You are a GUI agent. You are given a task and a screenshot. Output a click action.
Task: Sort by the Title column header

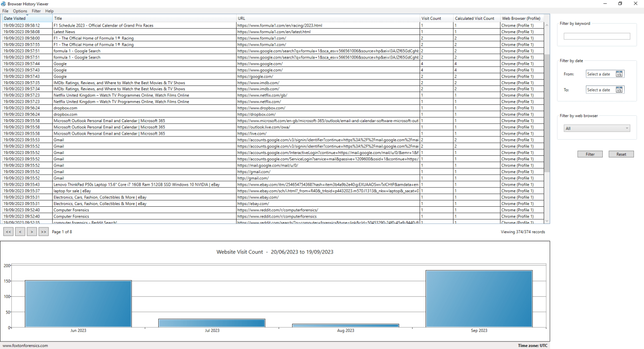[x=144, y=19]
